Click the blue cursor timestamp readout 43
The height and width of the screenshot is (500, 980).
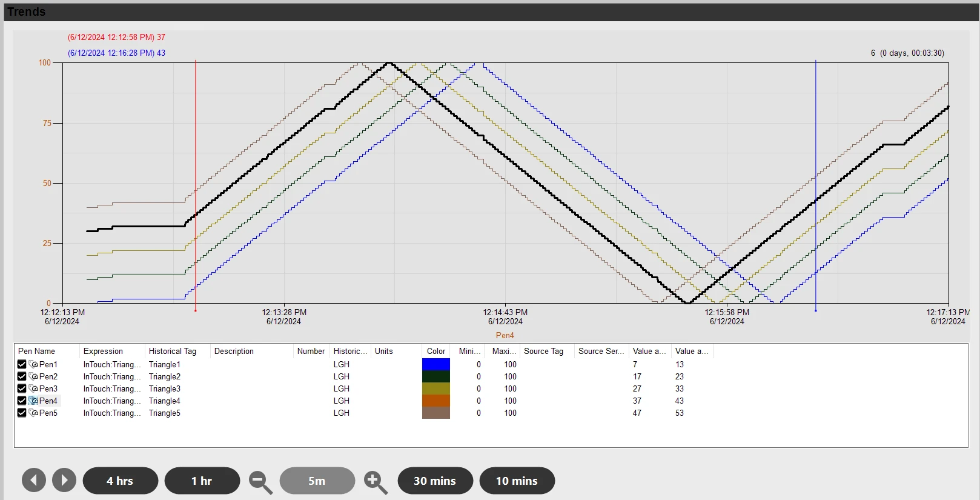pos(116,53)
